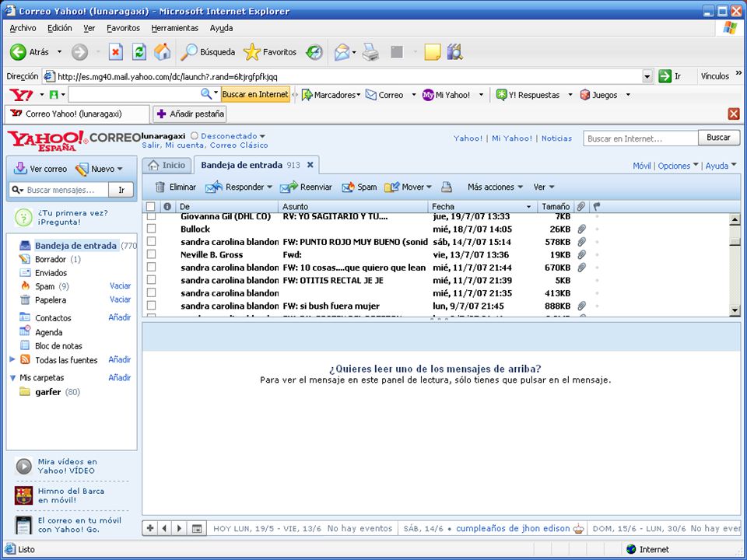
Task: Open browsing history clock icon
Action: [x=314, y=52]
